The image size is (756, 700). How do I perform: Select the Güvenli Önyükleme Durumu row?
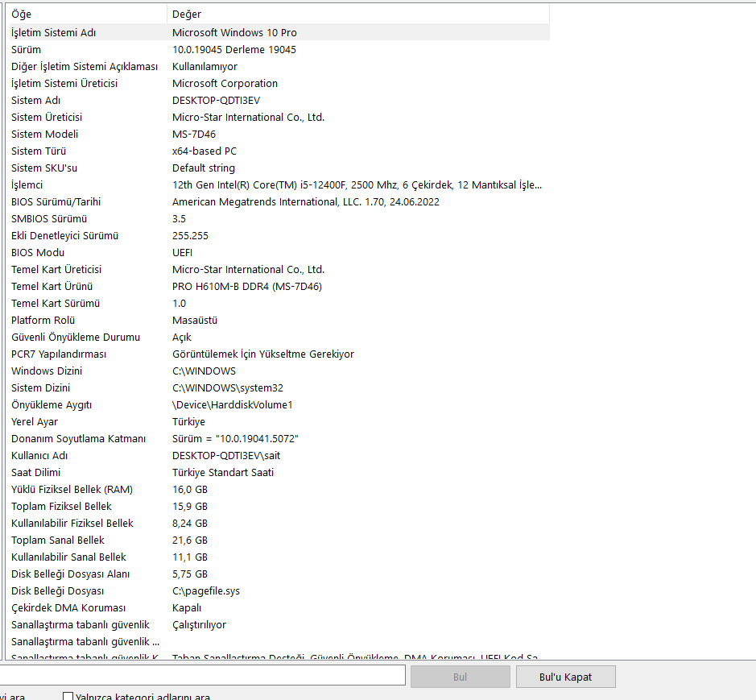[279, 337]
